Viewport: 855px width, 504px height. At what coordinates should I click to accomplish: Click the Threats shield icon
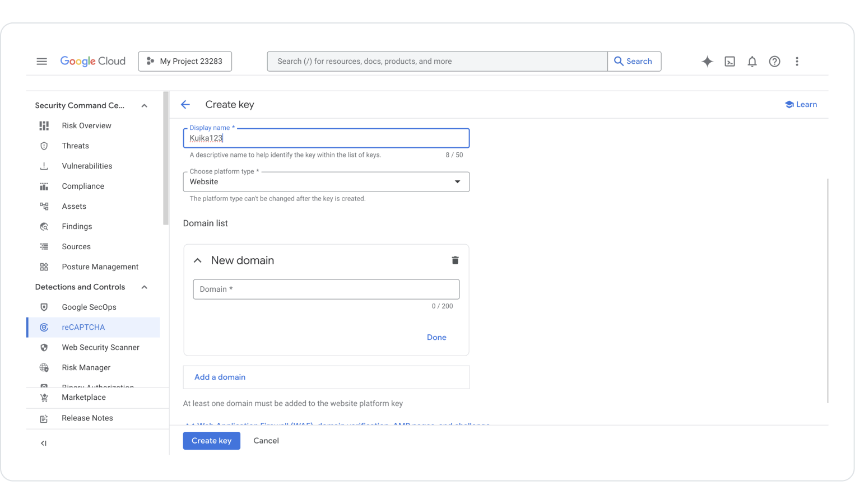tap(44, 146)
